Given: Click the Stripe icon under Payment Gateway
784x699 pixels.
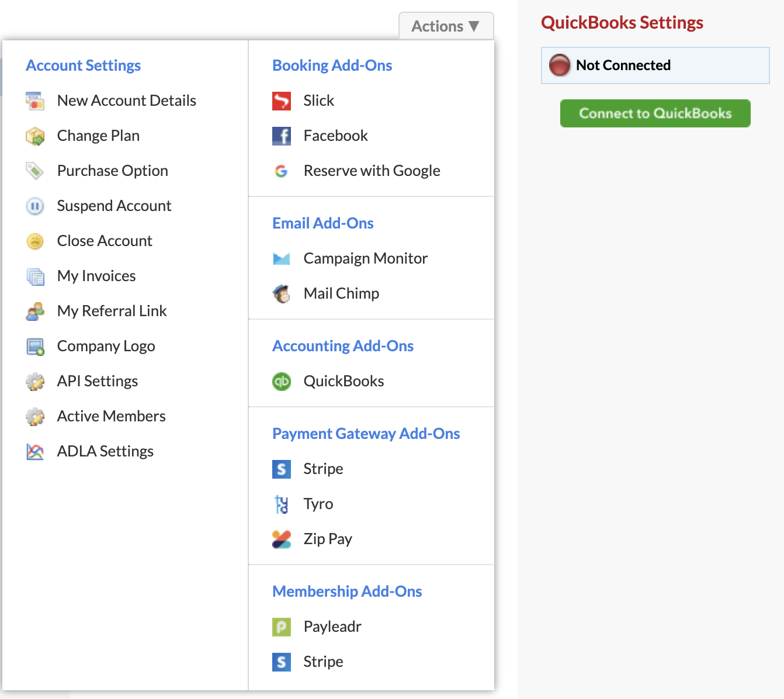Looking at the screenshot, I should (282, 469).
